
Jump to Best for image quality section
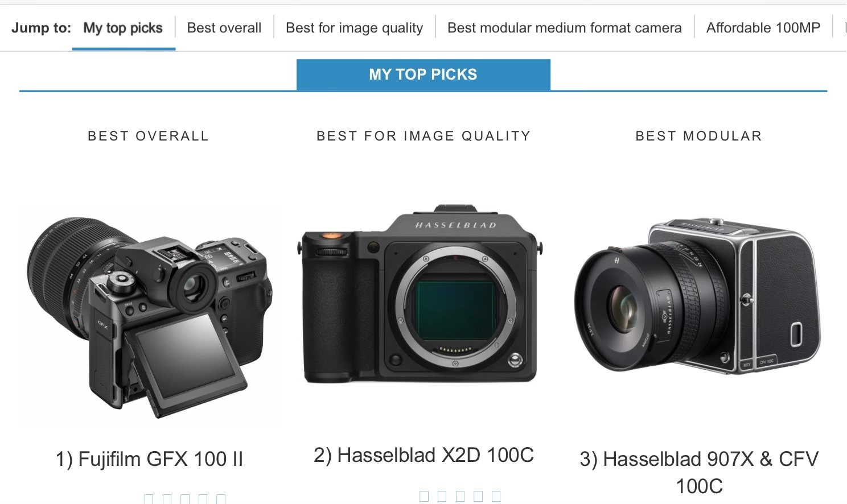(x=355, y=28)
